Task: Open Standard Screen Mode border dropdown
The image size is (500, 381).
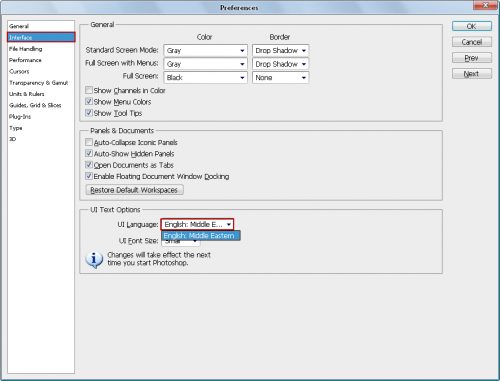Action: (x=280, y=51)
